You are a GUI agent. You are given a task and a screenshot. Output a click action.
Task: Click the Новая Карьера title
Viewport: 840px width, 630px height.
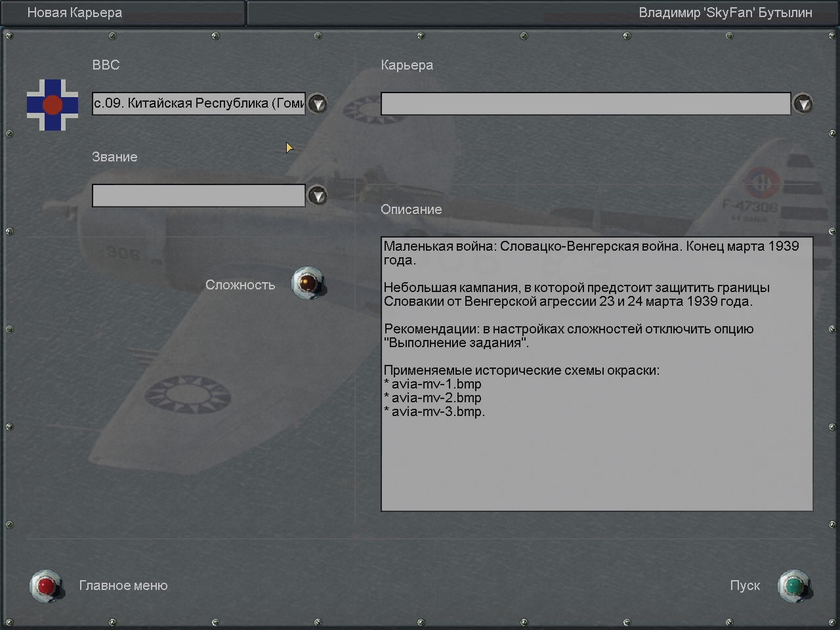point(74,12)
